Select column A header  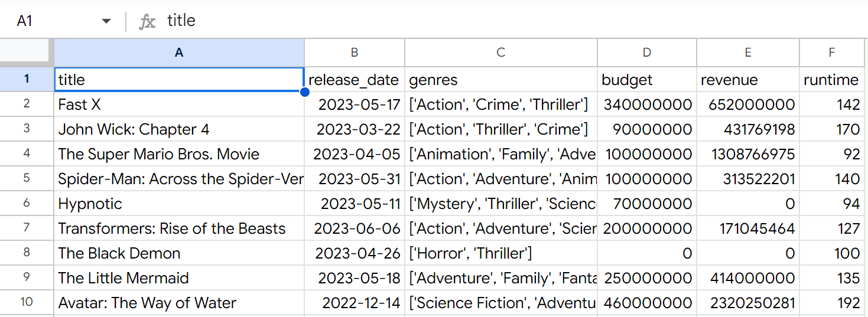click(x=179, y=53)
